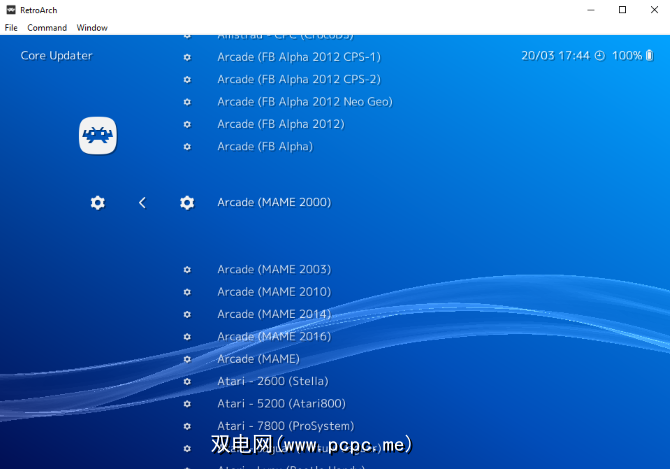Click the RetroArch invader logo icon
This screenshot has width=670, height=469.
(98, 136)
